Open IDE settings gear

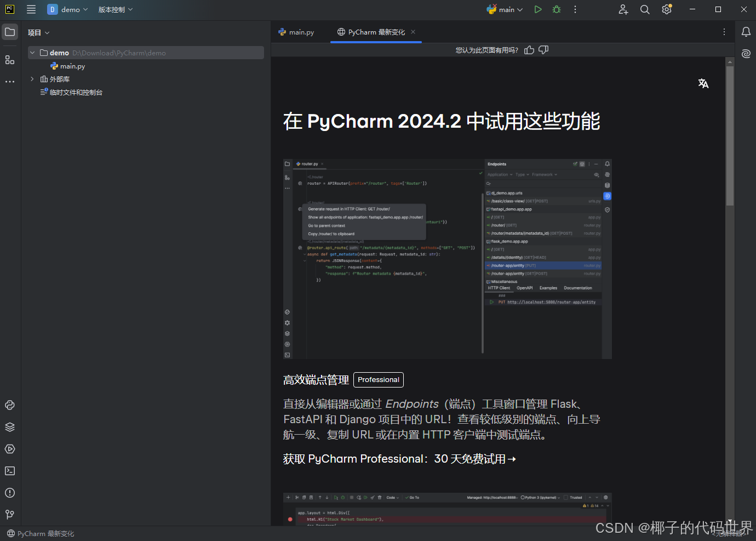click(x=667, y=9)
